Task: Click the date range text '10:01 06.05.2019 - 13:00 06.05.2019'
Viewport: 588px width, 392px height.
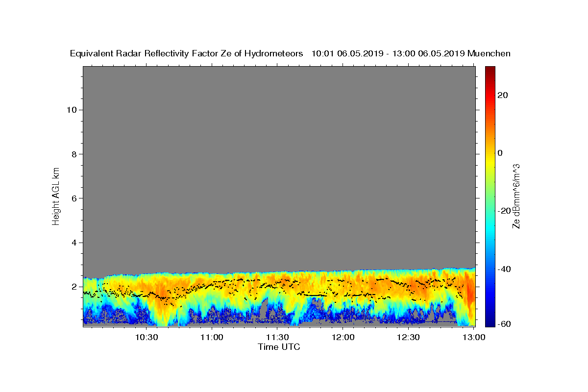Action: tap(389, 54)
